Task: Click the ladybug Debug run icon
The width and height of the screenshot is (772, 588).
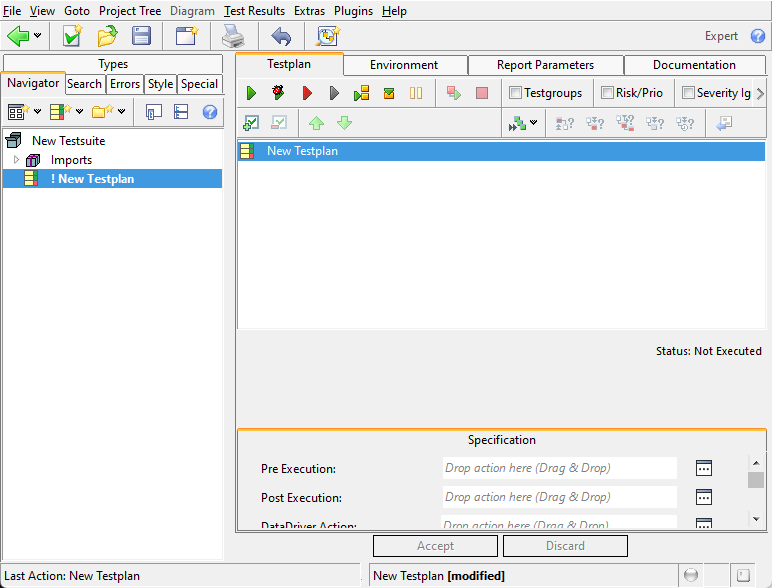Action: tap(278, 93)
